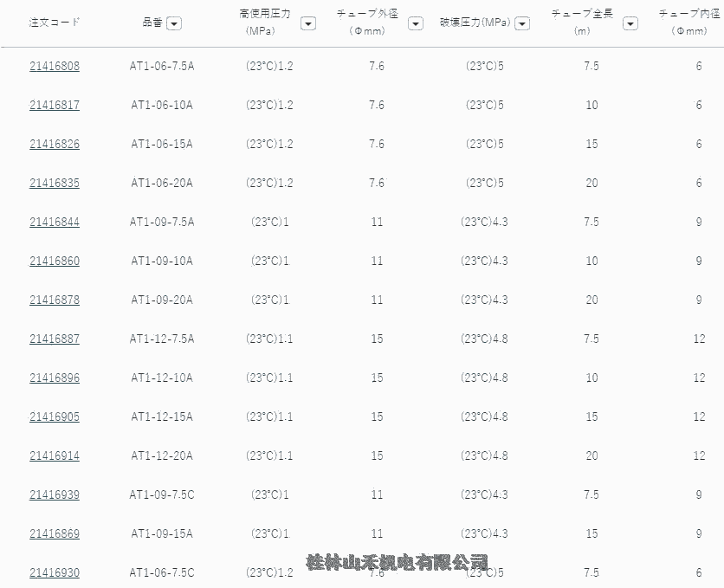Click order code 21416817 link
This screenshot has width=724, height=588.
[55, 105]
